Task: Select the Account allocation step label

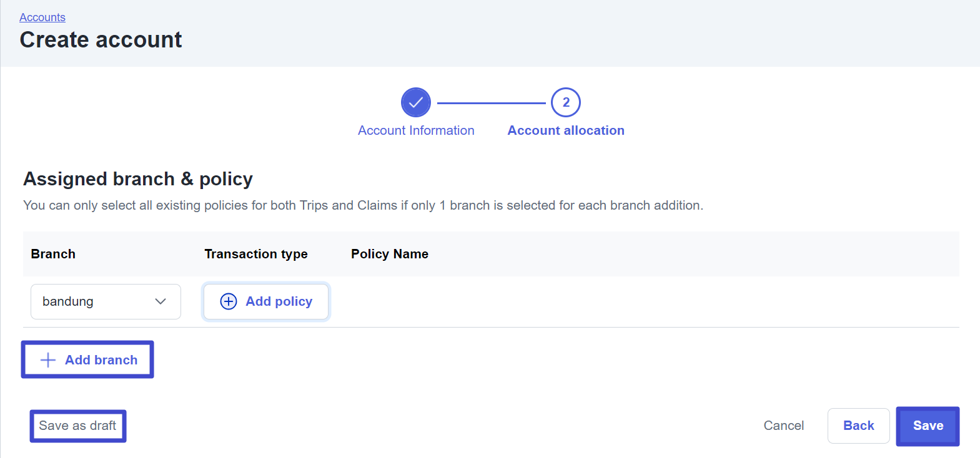Action: [x=566, y=130]
